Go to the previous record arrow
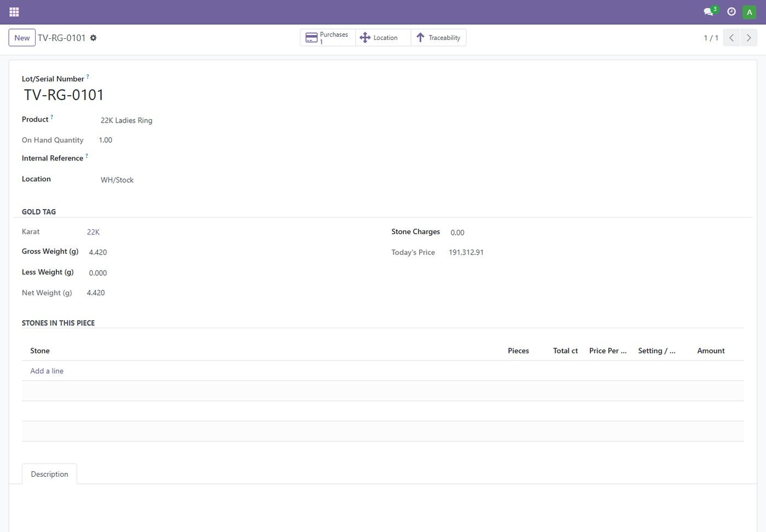The image size is (766, 532). click(x=732, y=38)
